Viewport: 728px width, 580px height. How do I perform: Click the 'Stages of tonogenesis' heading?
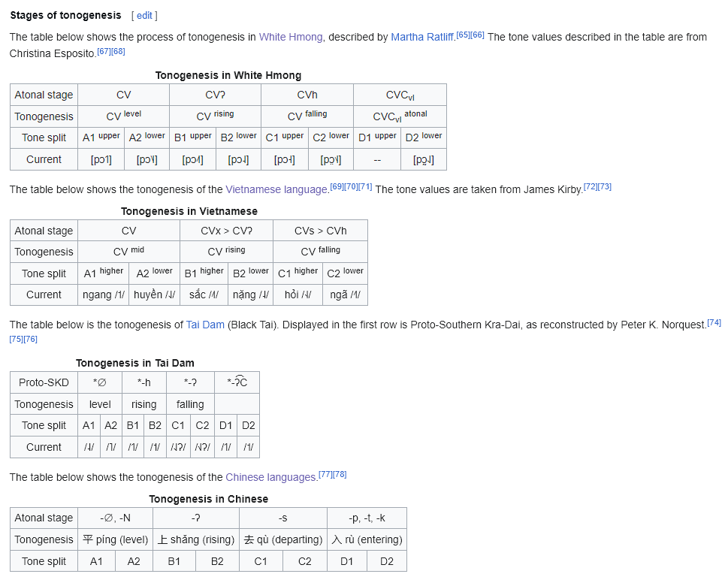click(65, 15)
